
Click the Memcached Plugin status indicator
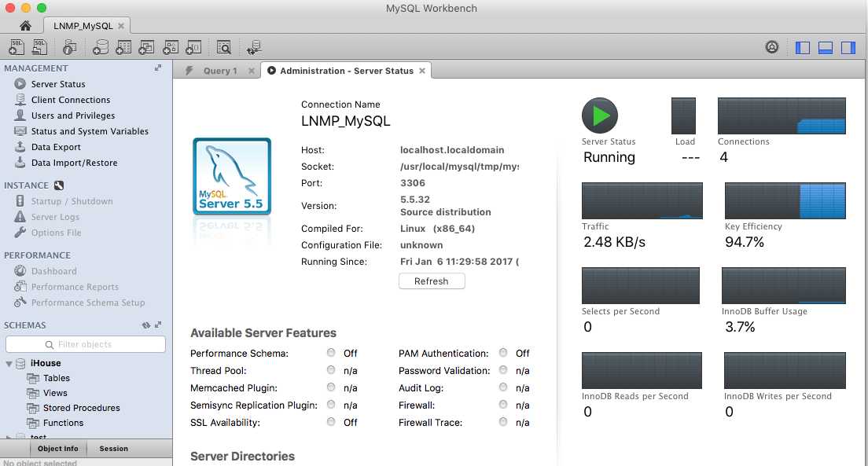point(331,387)
